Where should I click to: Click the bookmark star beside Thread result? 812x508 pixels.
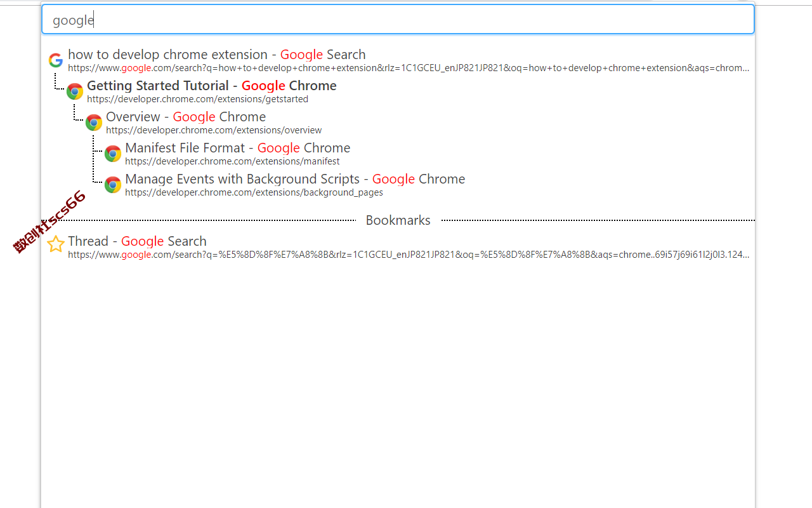[56, 244]
